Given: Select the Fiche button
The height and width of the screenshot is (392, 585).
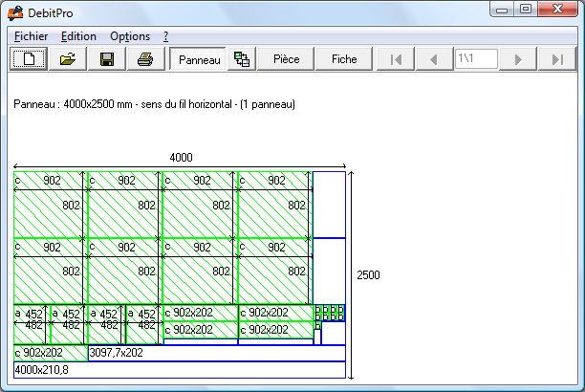Looking at the screenshot, I should tap(344, 58).
